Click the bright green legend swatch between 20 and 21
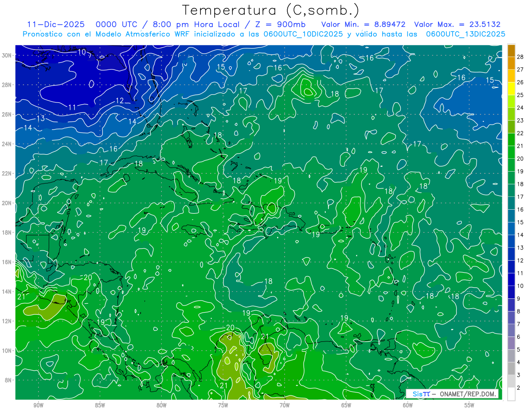Image resolution: width=532 pixels, height=411 pixels. click(511, 153)
